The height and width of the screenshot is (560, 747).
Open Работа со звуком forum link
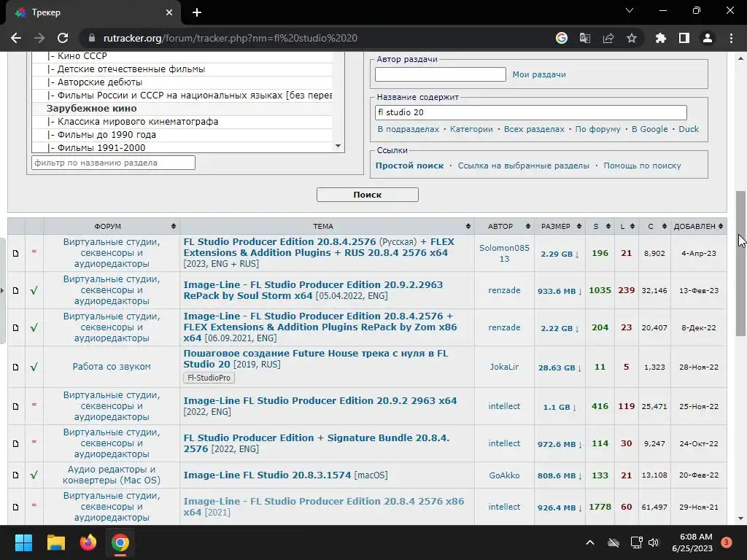[x=112, y=367]
